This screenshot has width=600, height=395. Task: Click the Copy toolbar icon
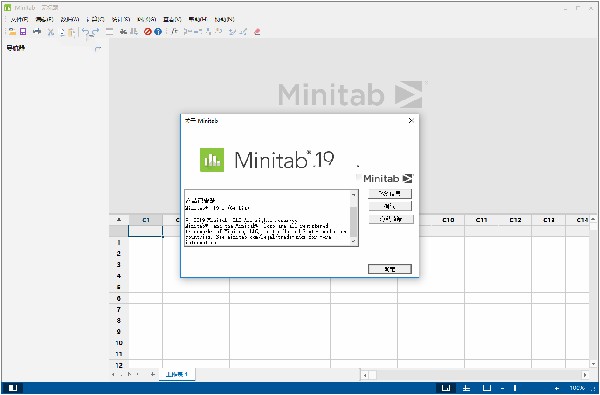pos(62,32)
